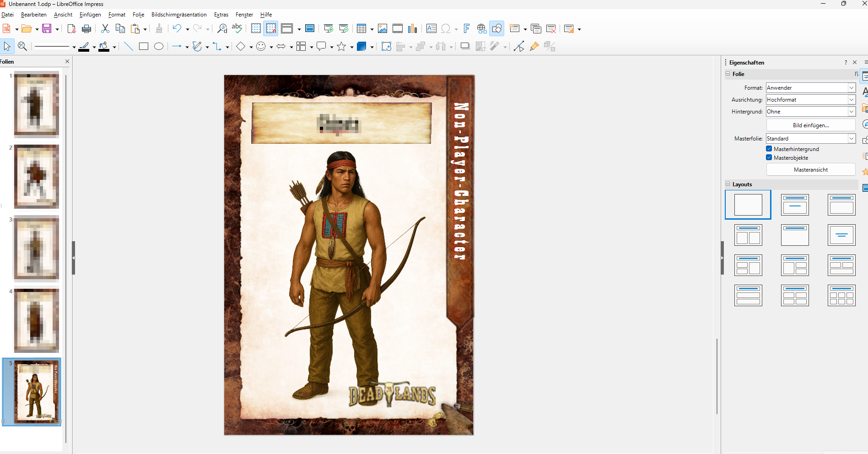Toggle the Display Grid icon
This screenshot has height=454, width=868.
pyautogui.click(x=256, y=29)
